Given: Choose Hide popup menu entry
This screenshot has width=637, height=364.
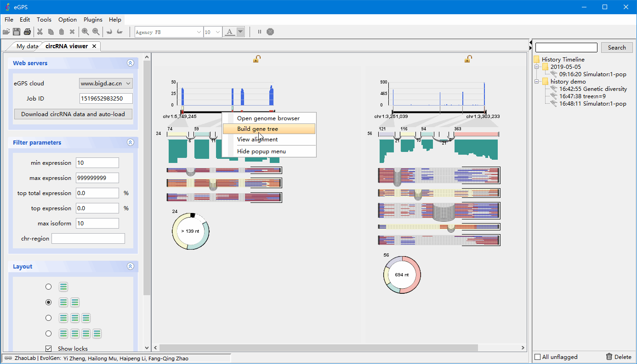Looking at the screenshot, I should 269,151.
